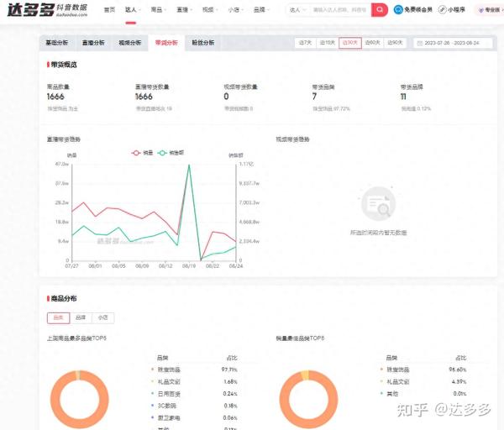
Task: Select the 带货分析 tab
Action: pyautogui.click(x=166, y=43)
